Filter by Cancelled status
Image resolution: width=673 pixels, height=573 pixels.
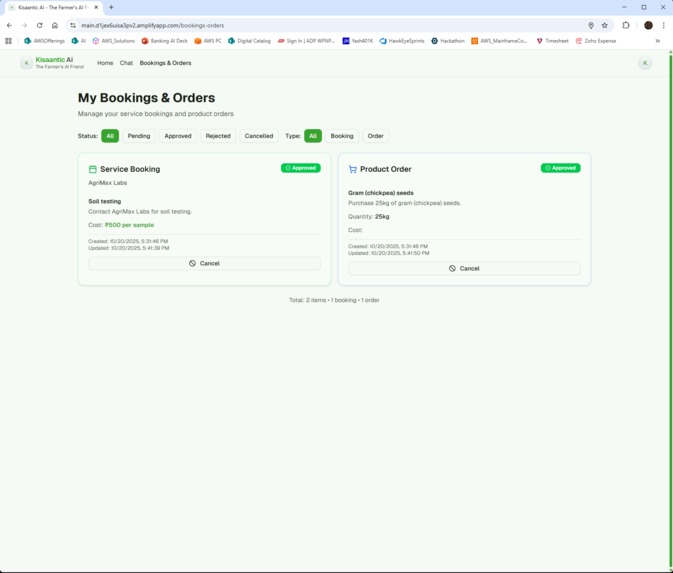(259, 136)
